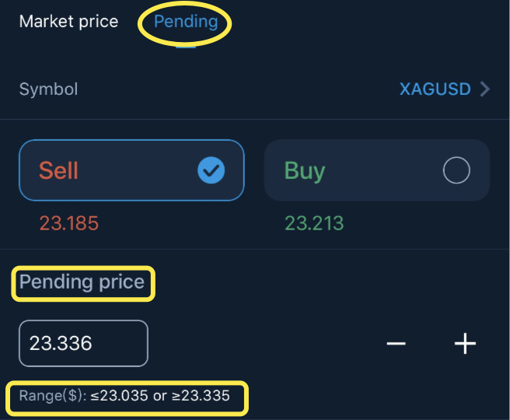Click the Pending price label

click(x=82, y=282)
